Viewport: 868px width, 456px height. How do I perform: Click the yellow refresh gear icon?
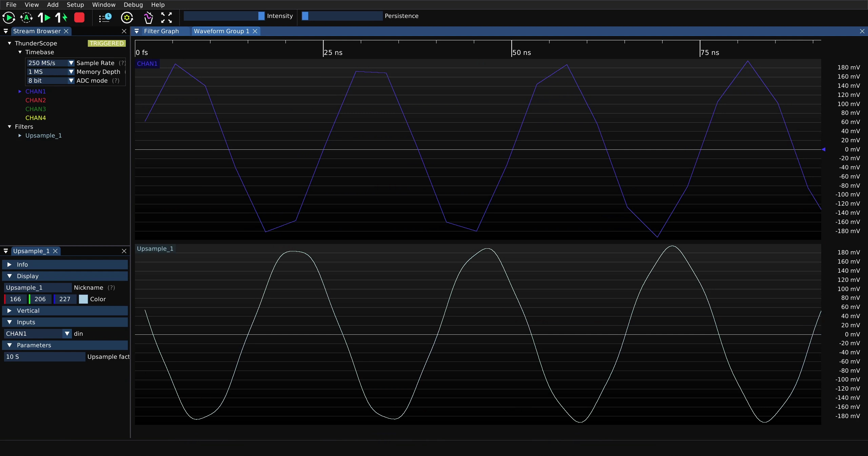pos(127,18)
